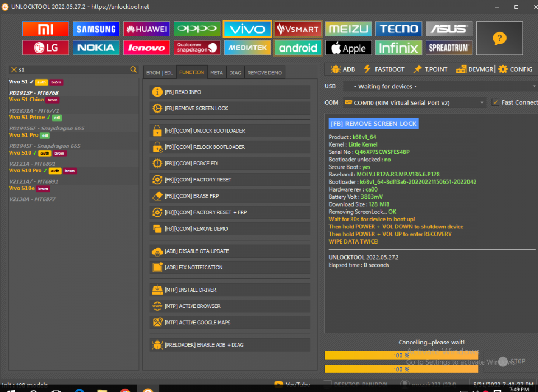
Task: Launch DEVMGR from the toolbar
Action: (475, 69)
